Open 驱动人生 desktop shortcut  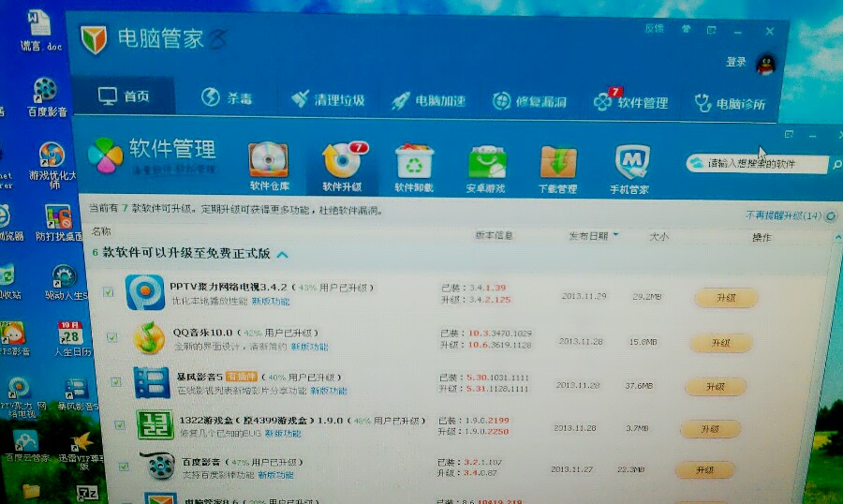click(65, 282)
